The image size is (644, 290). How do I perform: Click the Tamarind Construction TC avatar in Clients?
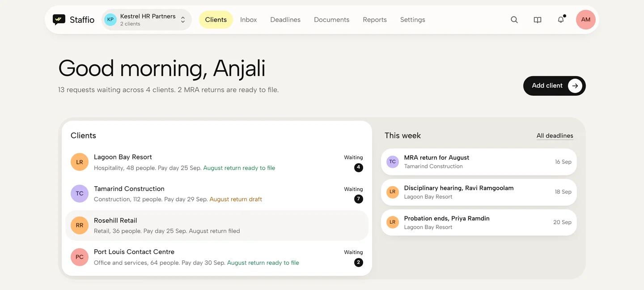pos(80,194)
